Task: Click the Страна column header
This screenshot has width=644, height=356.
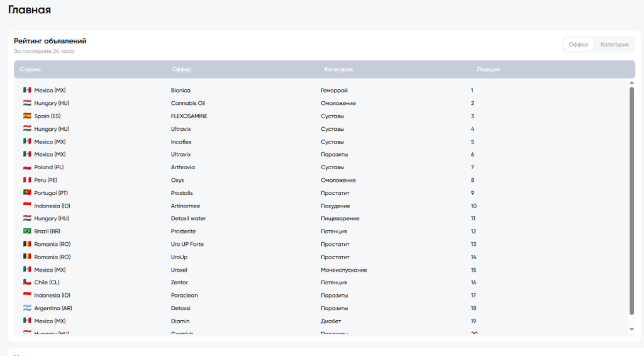Action: click(x=30, y=69)
